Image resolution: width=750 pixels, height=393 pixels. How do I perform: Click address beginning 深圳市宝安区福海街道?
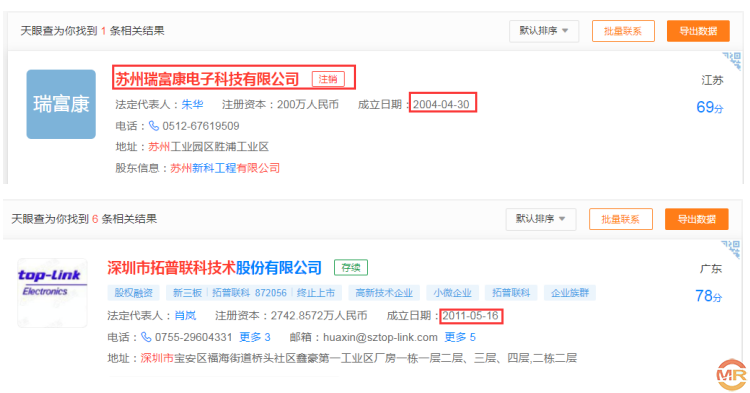tap(358, 358)
